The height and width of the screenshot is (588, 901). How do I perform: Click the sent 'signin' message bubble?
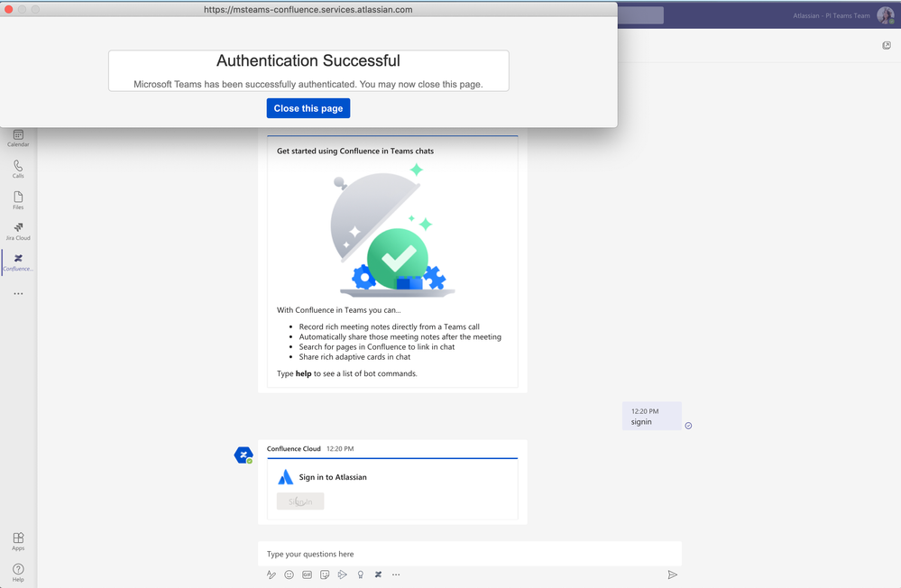[x=651, y=416]
